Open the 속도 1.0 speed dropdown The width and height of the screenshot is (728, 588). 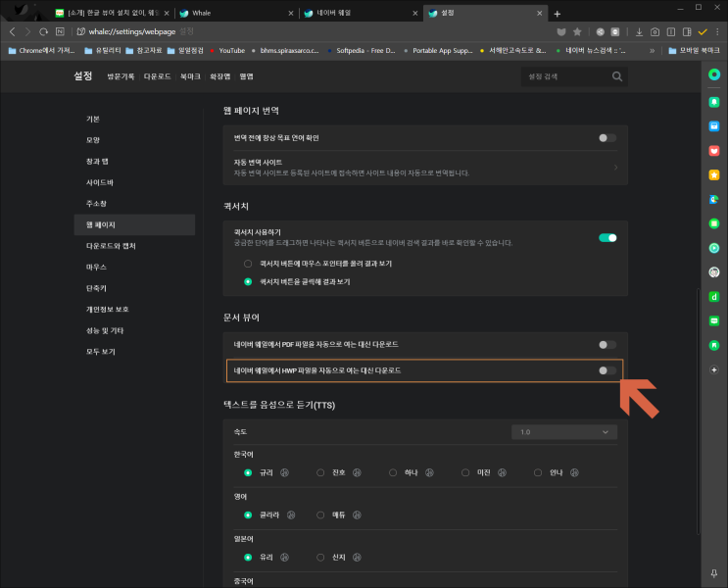coord(564,432)
